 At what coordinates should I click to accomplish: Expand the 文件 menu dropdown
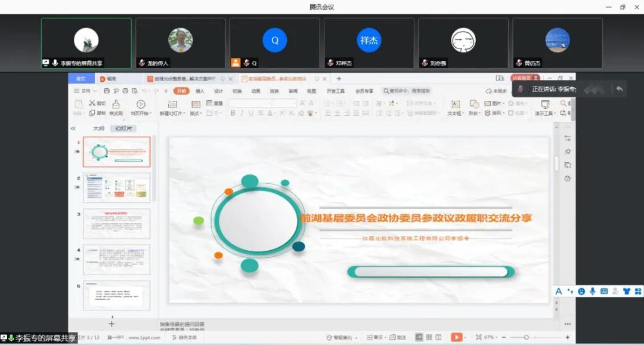86,91
